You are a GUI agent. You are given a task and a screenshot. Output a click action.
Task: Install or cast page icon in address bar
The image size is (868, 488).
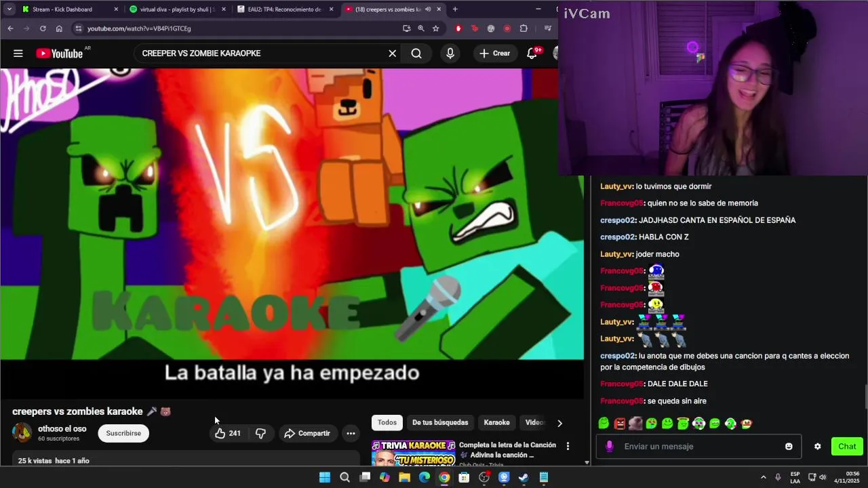tap(406, 28)
